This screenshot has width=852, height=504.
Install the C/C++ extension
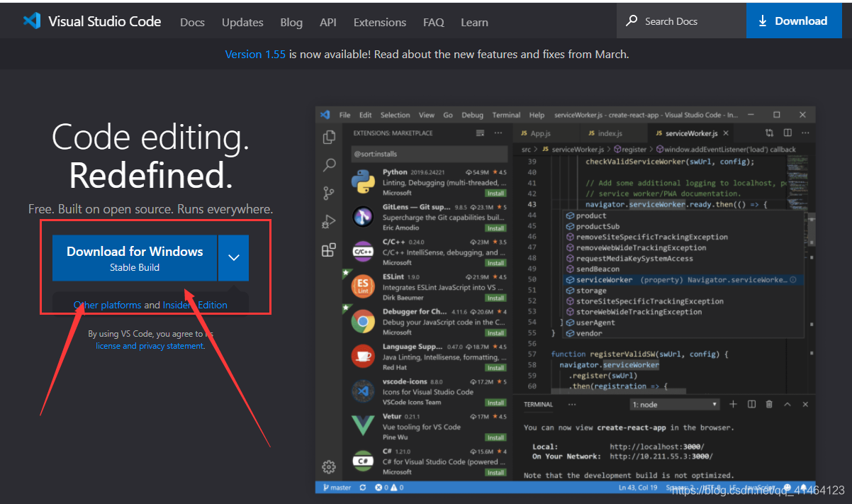tap(495, 262)
